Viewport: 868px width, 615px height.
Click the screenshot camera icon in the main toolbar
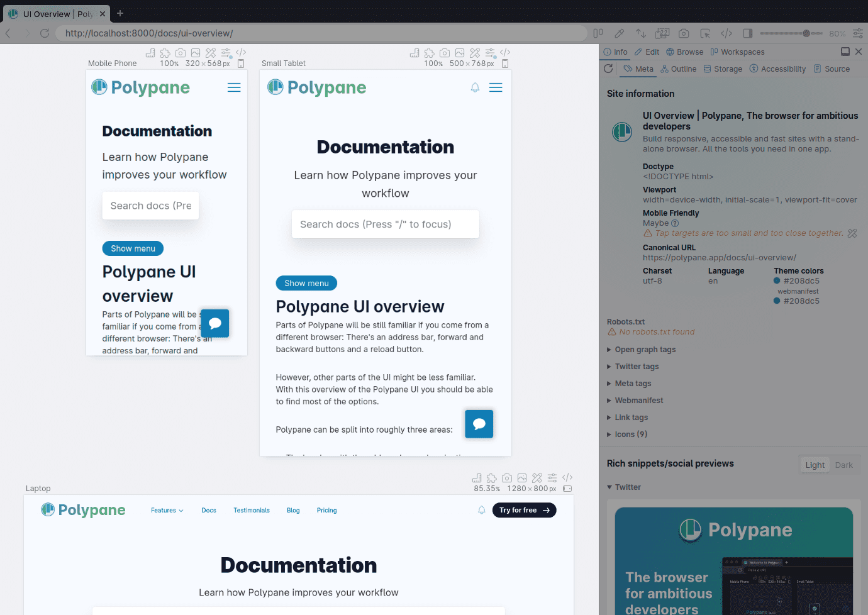pyautogui.click(x=684, y=33)
